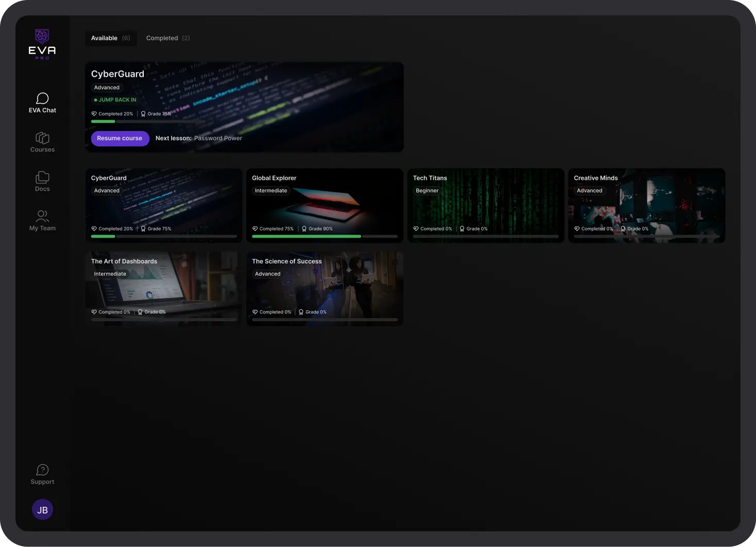Open the Password Power next lesson
Viewport: 756px width, 547px height.
click(218, 138)
